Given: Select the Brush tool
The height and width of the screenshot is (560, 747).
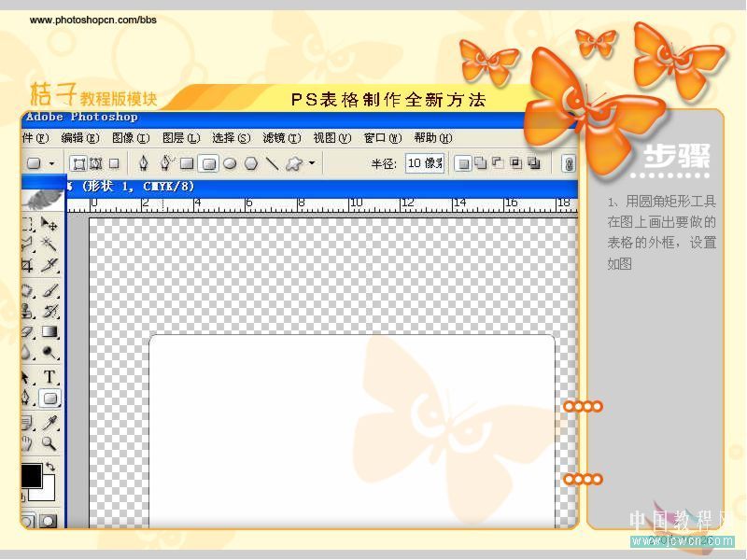Looking at the screenshot, I should point(50,290).
